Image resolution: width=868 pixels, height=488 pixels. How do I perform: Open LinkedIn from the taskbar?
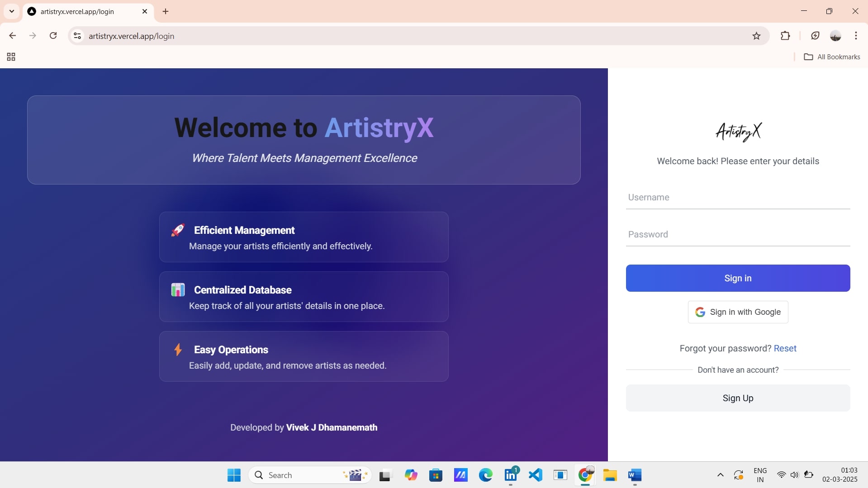pyautogui.click(x=511, y=475)
